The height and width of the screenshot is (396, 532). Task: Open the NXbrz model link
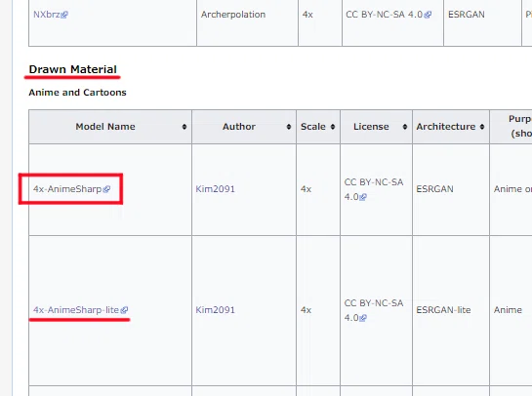point(51,15)
